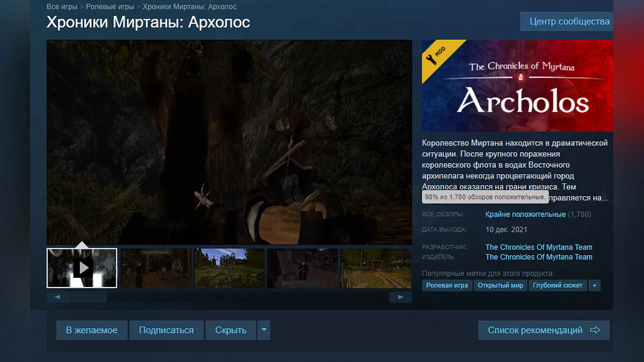The width and height of the screenshot is (644, 362).
Task: Select the green landscape screenshot thumbnail
Action: [229, 268]
